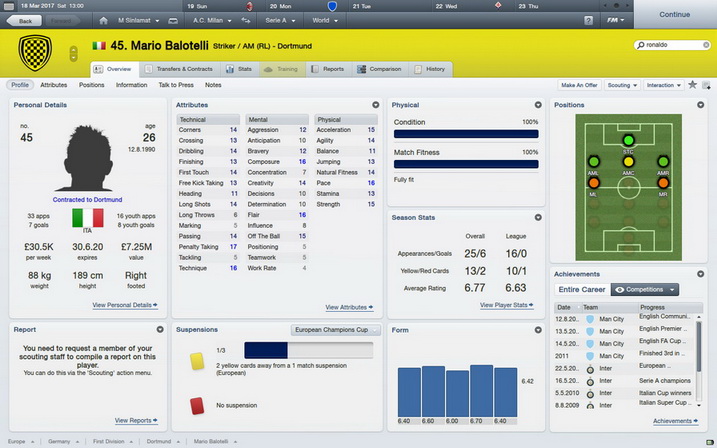
Task: Open the World dropdown
Action: click(x=325, y=21)
